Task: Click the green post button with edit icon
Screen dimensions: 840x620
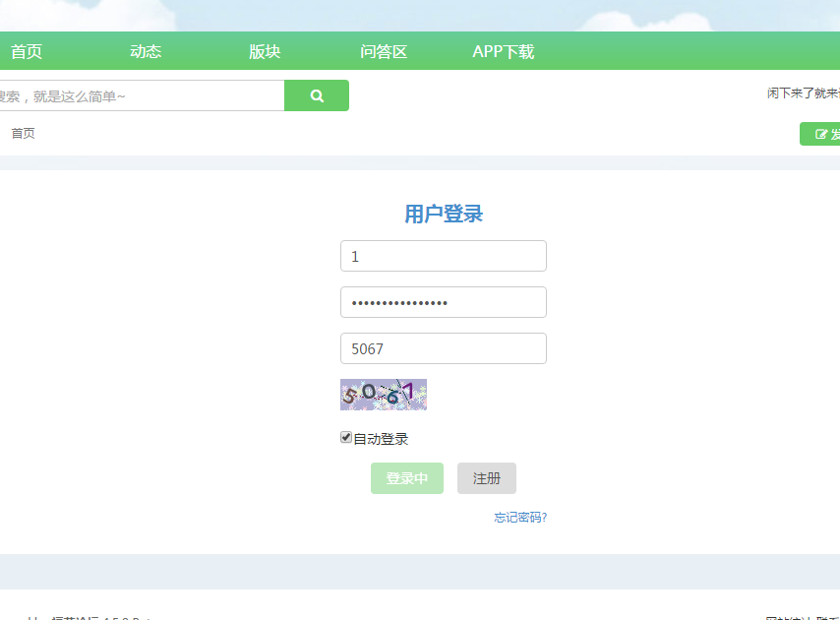Action: point(822,135)
